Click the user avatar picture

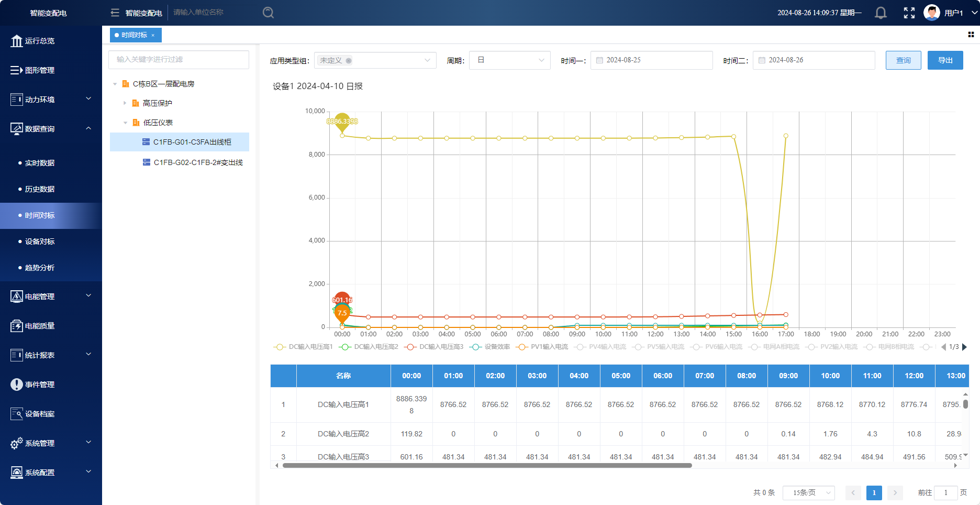932,13
